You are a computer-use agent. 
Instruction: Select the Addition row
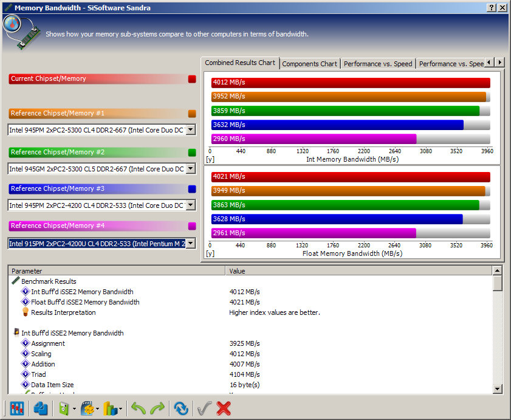pos(250,364)
